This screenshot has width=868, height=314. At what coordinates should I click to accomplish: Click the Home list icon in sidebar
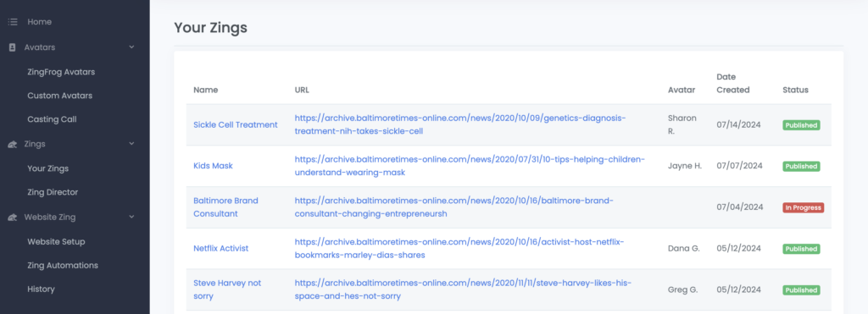tap(13, 22)
